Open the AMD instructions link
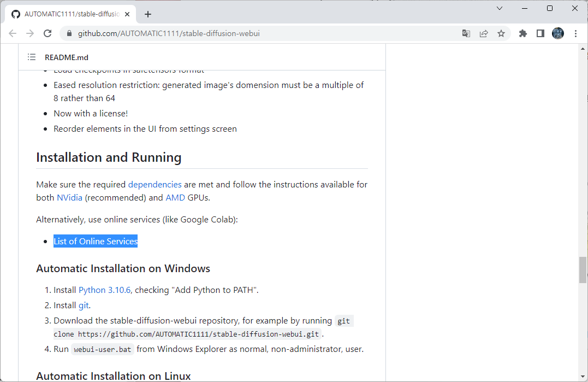The image size is (588, 382). [175, 197]
